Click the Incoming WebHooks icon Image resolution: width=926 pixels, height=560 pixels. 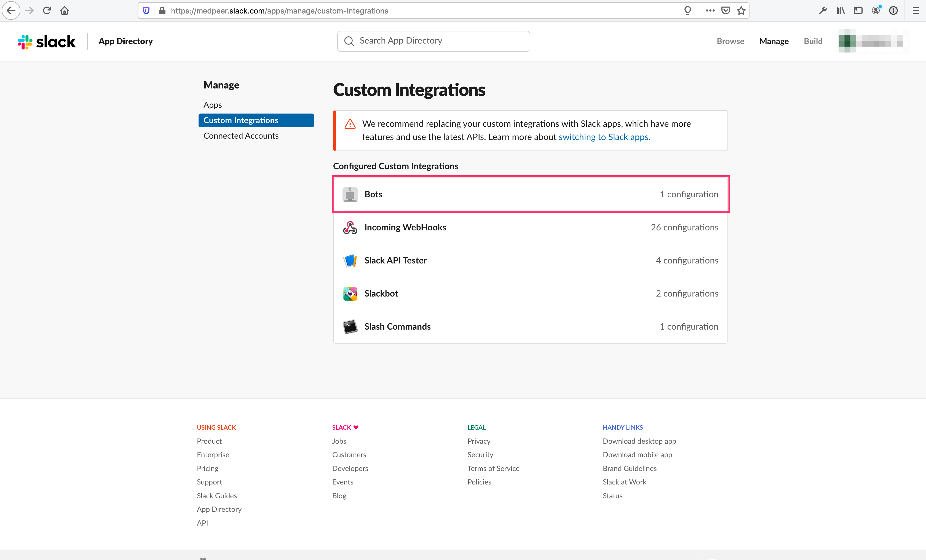[x=350, y=228]
